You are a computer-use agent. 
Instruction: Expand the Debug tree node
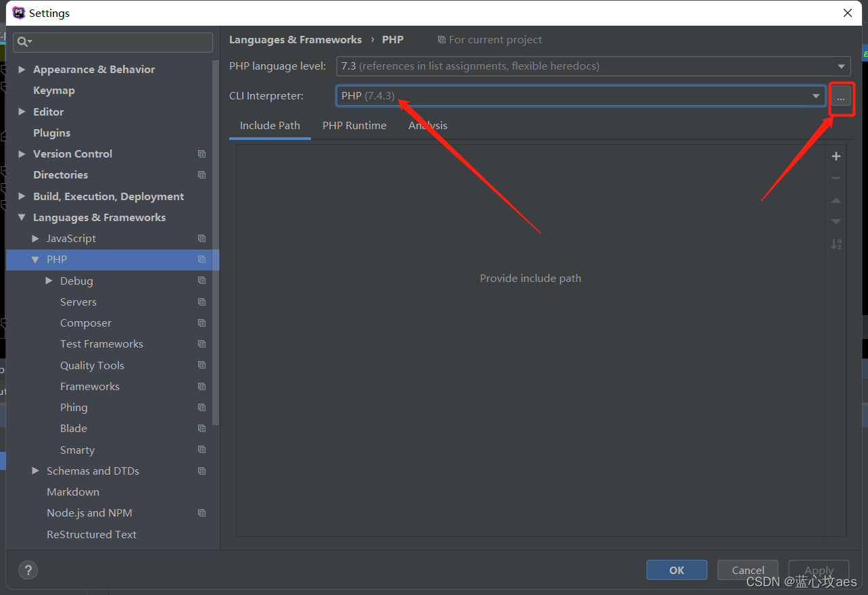[49, 281]
